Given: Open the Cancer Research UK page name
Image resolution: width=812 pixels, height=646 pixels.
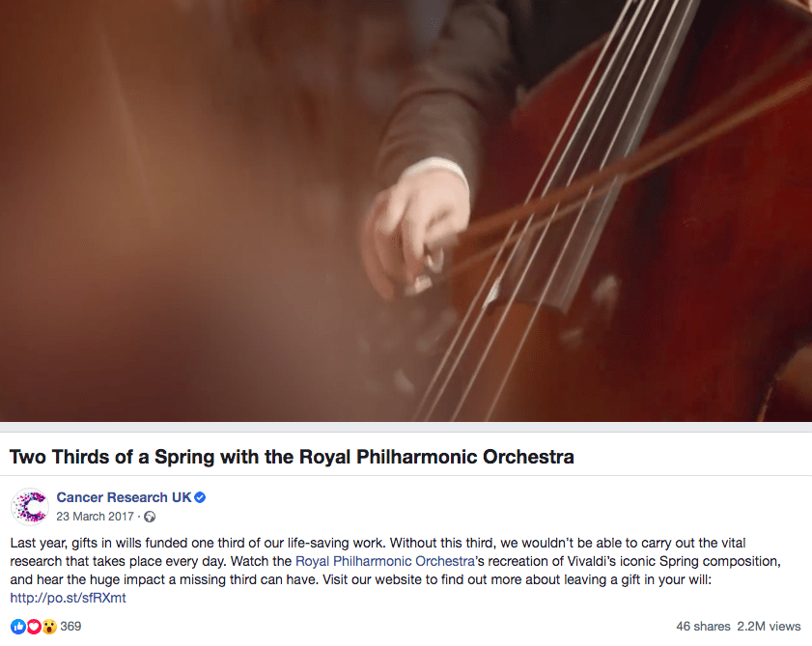Looking at the screenshot, I should pyautogui.click(x=124, y=498).
